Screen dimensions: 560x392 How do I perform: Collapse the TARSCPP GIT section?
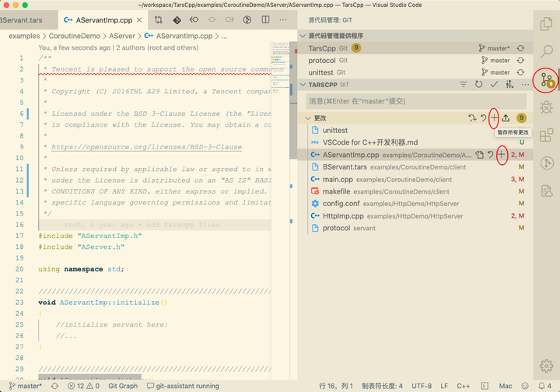pos(303,85)
